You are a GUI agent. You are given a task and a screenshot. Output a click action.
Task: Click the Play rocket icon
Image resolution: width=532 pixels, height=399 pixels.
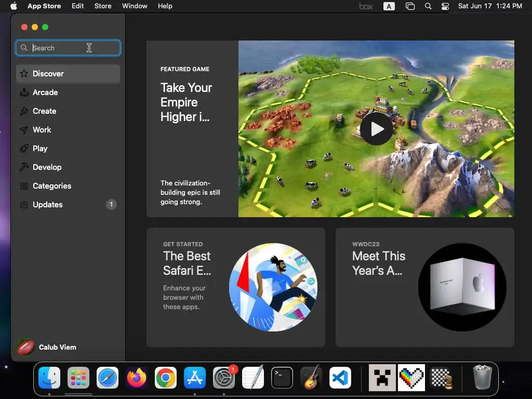point(24,148)
